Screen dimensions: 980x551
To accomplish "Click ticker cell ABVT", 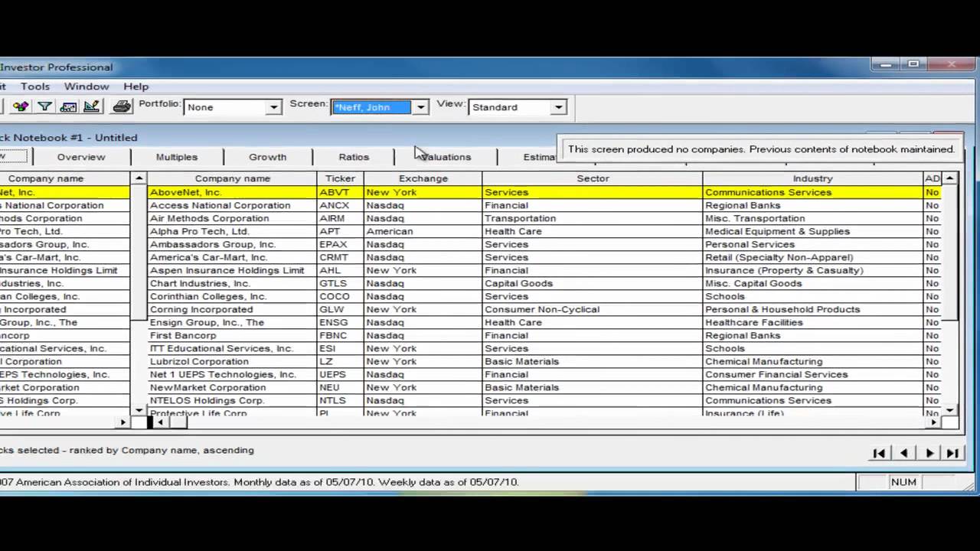I will pos(340,192).
